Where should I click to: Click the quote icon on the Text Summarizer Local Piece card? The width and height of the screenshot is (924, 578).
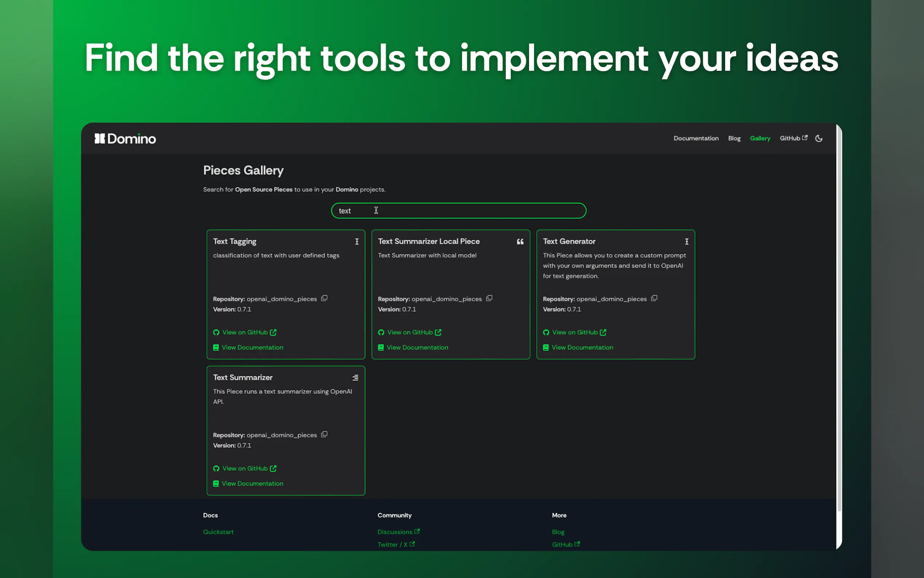[x=520, y=242]
